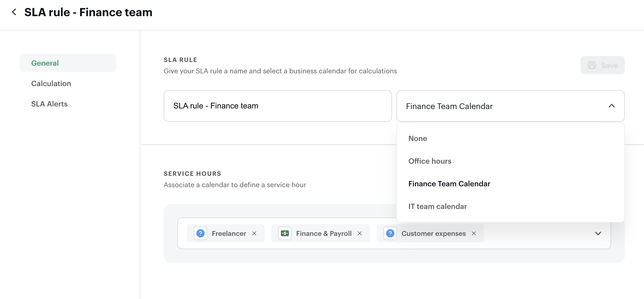Click the Save button
The image size is (644, 299).
(602, 65)
